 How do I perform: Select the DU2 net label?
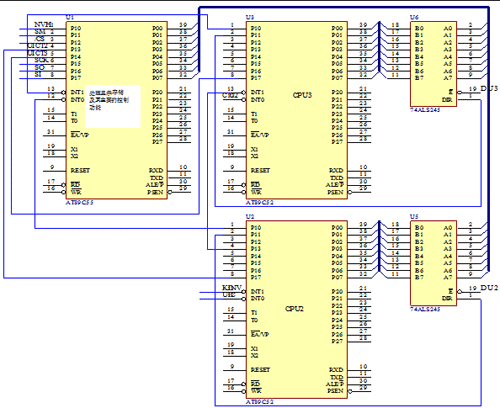coord(489,288)
